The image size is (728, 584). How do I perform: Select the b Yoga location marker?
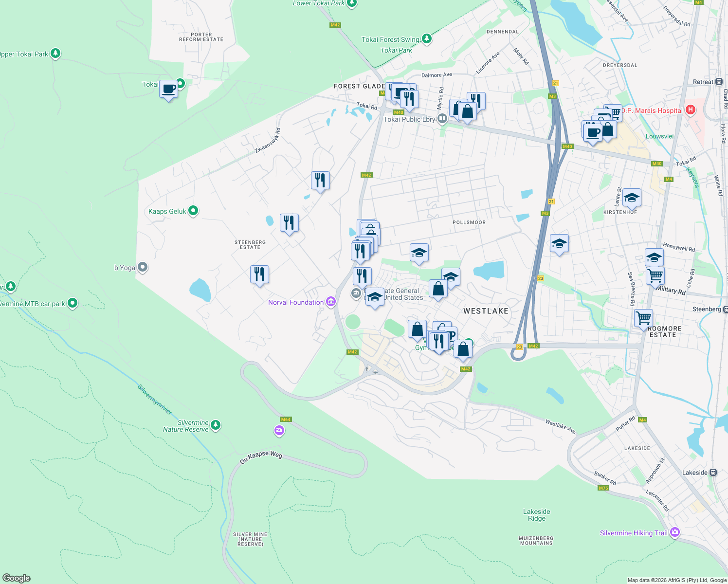pos(142,267)
